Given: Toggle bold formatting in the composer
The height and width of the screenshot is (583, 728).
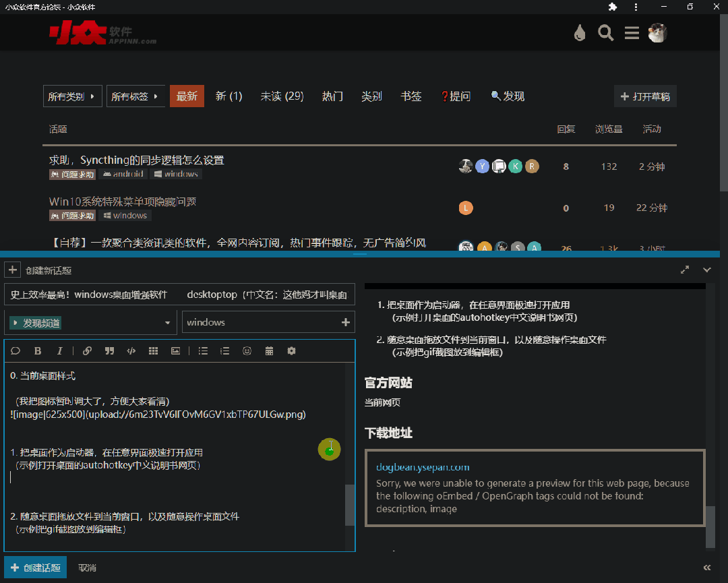Looking at the screenshot, I should 38,350.
